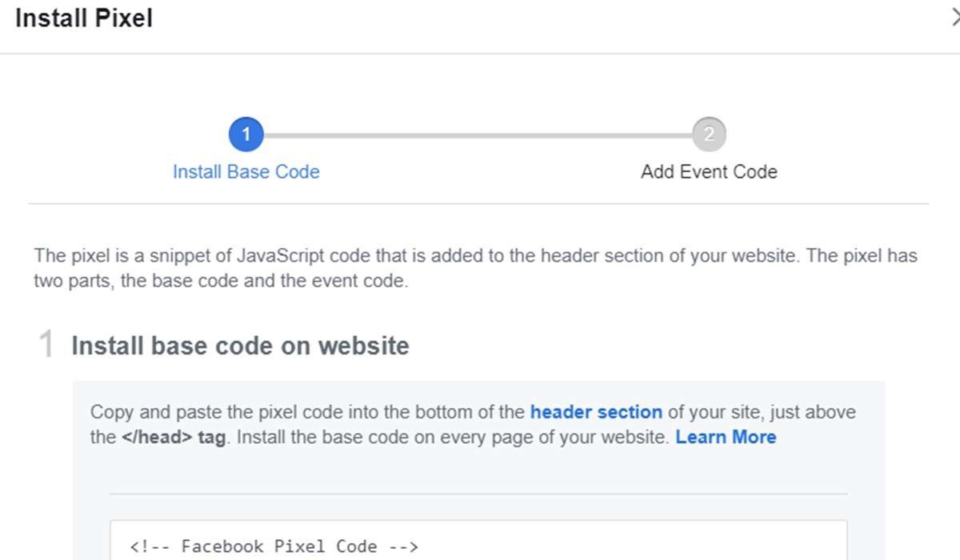The image size is (960, 560).
Task: Open the header section link
Action: coord(596,413)
